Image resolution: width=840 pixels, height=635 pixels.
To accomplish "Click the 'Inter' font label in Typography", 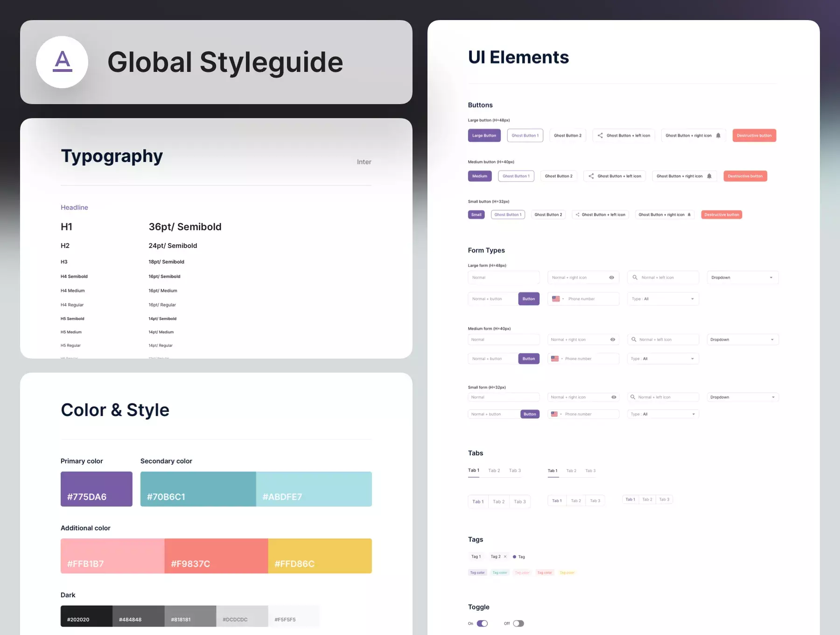I will pos(364,162).
